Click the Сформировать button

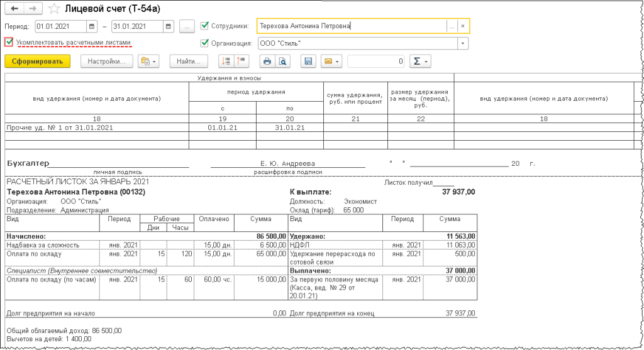coord(37,61)
